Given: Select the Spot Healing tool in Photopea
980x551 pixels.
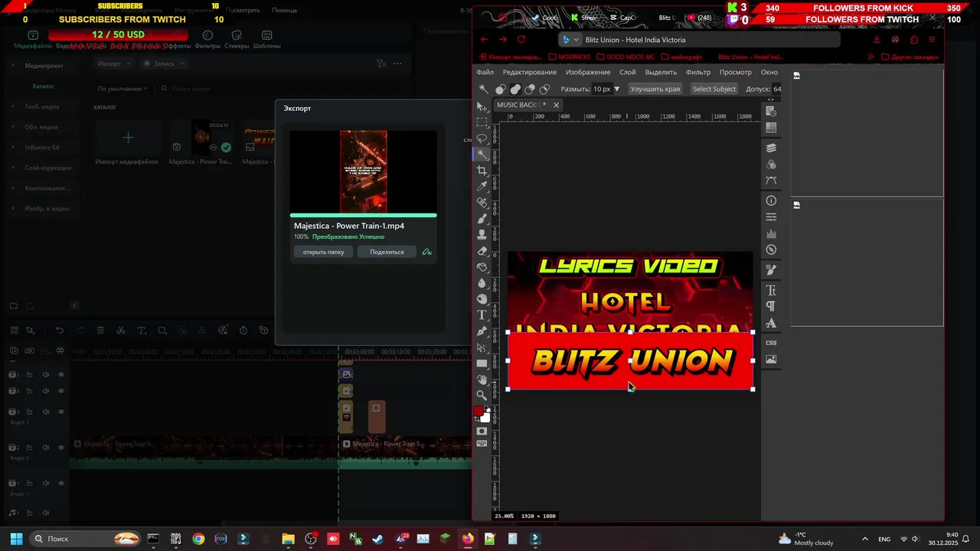Looking at the screenshot, I should tap(482, 203).
